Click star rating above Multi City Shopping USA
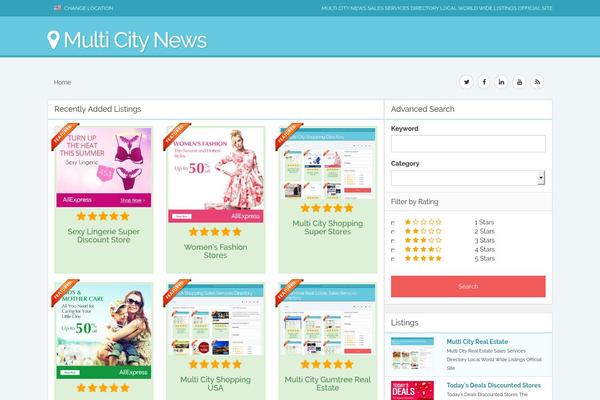600x400 pixels. pos(215,364)
